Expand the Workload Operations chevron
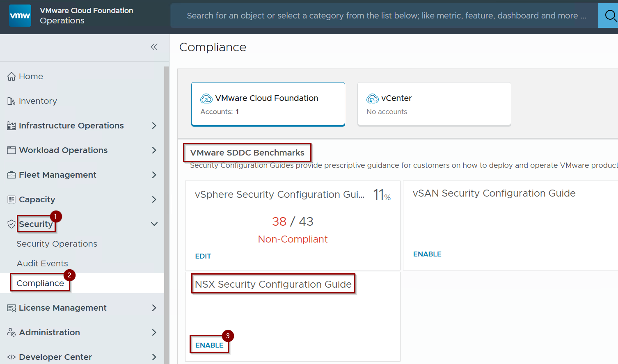The width and height of the screenshot is (618, 364). coord(154,150)
